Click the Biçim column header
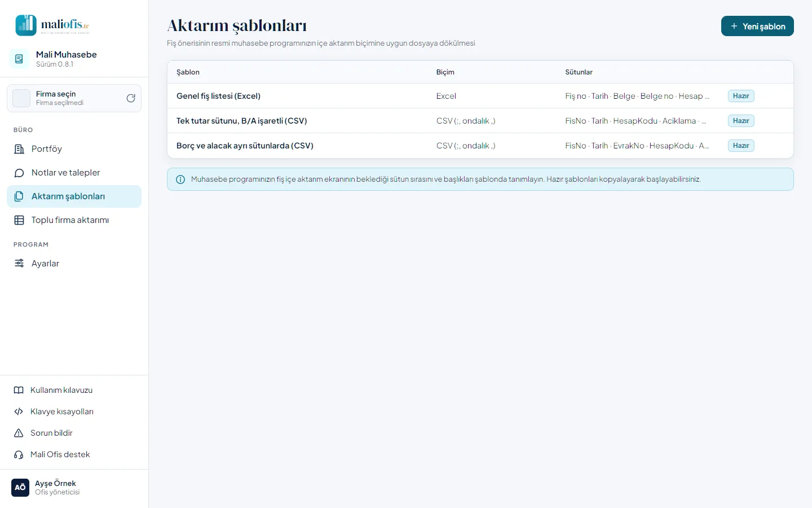This screenshot has width=812, height=508. (x=445, y=72)
